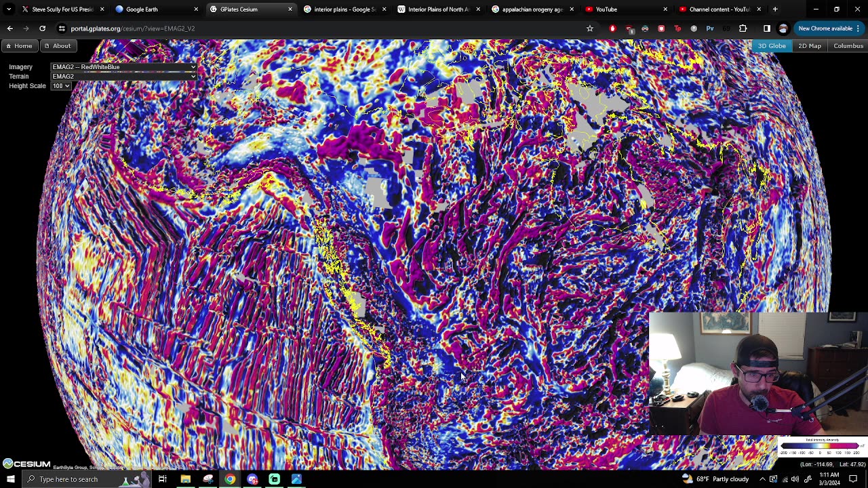Open a new browser tab
This screenshot has height=488, width=868.
point(775,9)
